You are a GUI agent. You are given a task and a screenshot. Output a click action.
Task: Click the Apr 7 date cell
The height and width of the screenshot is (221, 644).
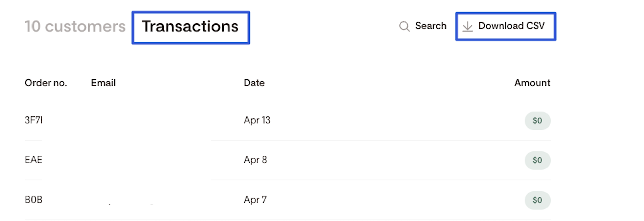tap(255, 200)
